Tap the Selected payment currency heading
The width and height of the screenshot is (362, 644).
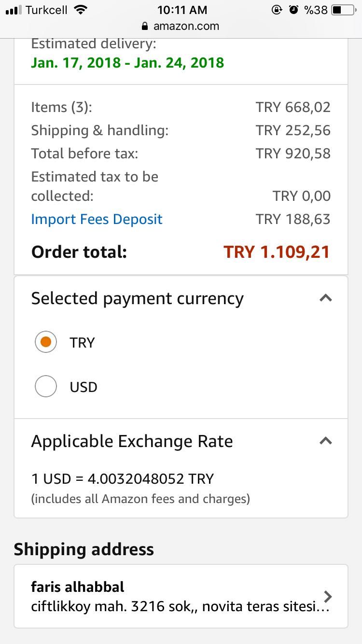pyautogui.click(x=138, y=298)
